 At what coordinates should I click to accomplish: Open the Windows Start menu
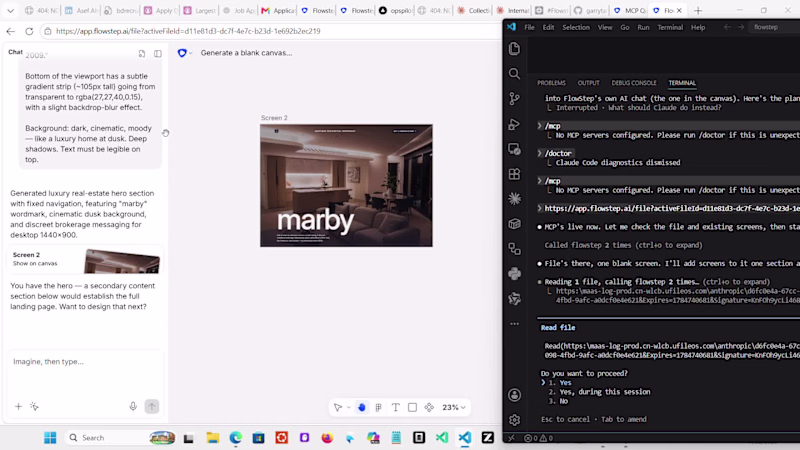point(50,438)
